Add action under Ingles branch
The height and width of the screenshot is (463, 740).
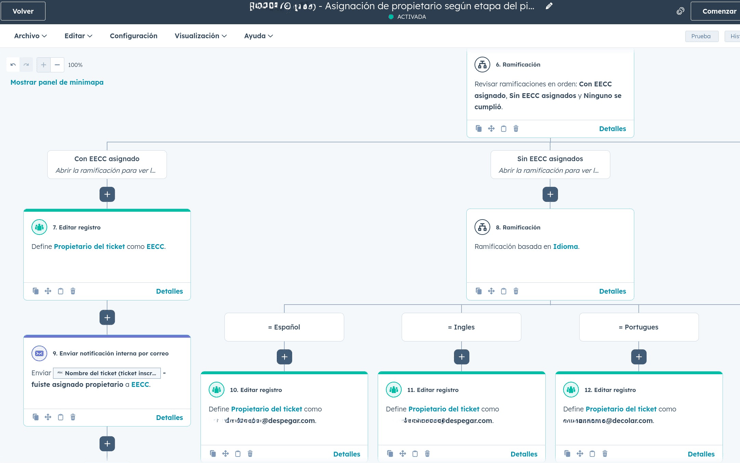coord(462,357)
